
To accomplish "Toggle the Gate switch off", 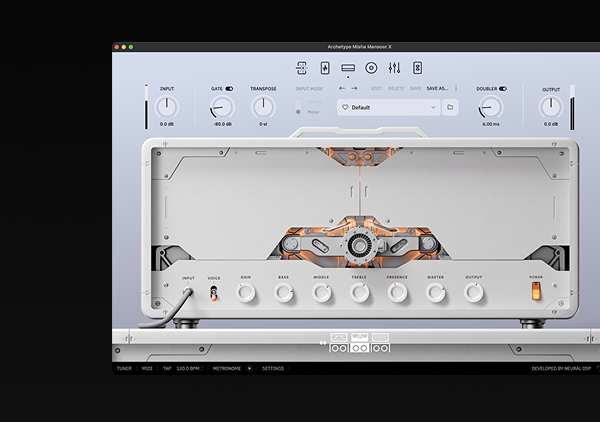I will [x=229, y=88].
